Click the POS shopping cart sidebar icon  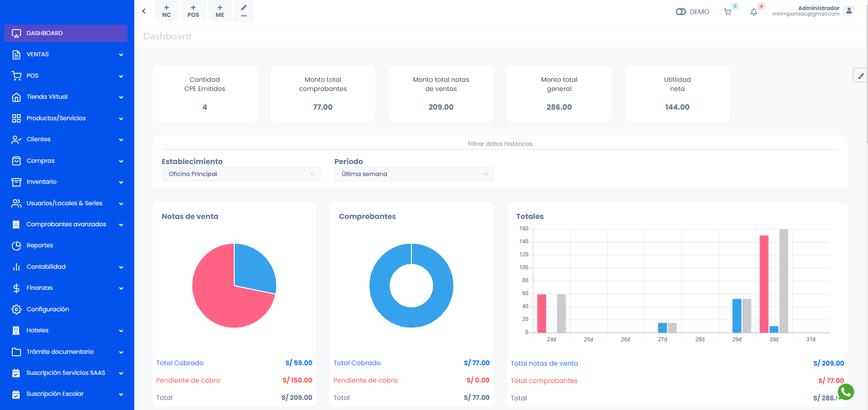[x=16, y=76]
